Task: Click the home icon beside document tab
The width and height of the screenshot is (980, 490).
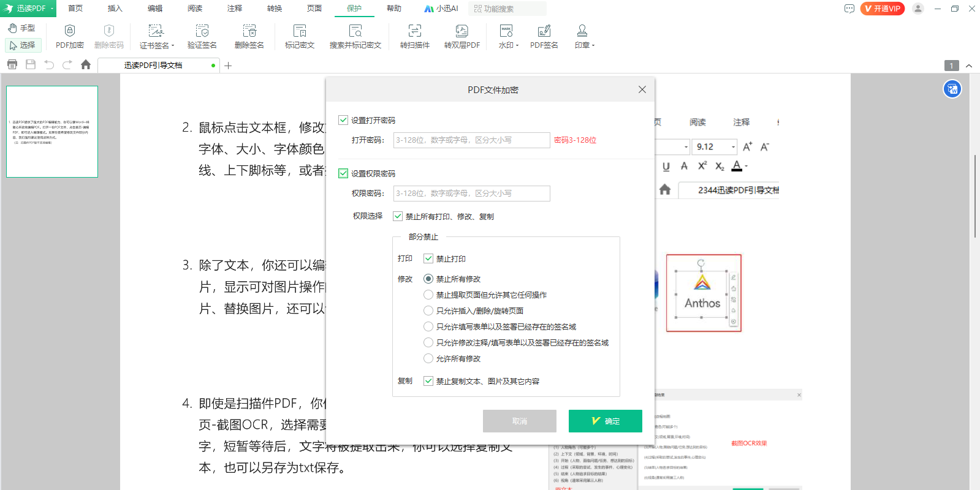Action: click(x=86, y=65)
